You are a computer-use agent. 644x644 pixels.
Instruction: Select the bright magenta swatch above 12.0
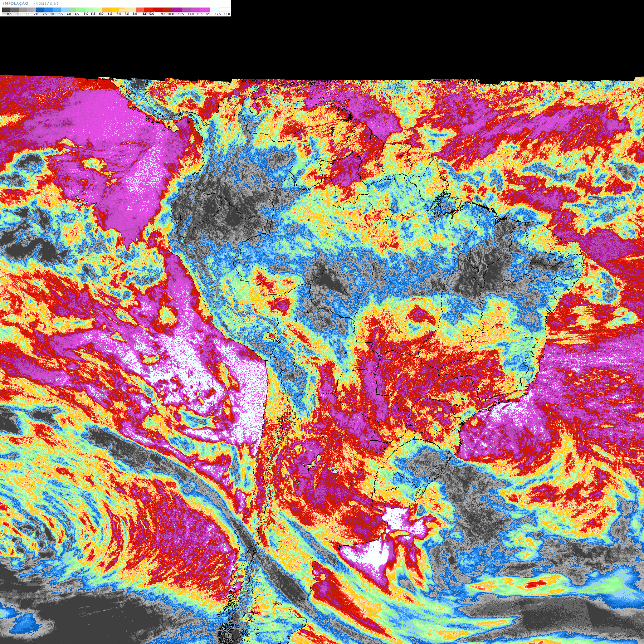205,10
